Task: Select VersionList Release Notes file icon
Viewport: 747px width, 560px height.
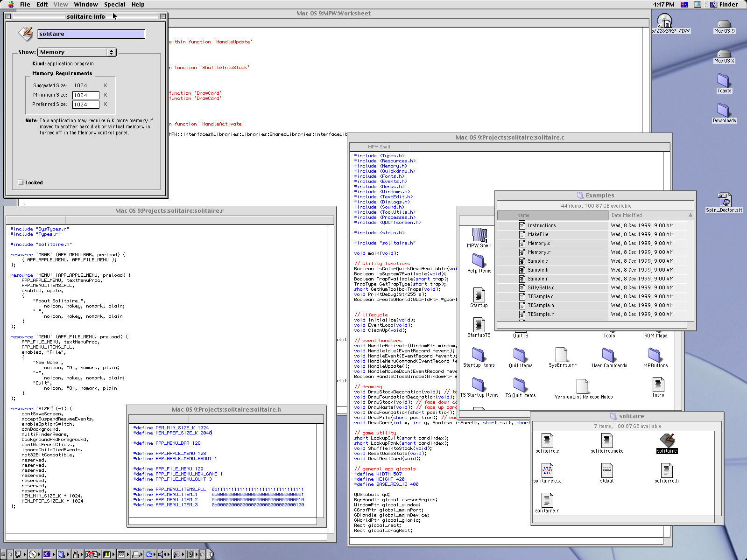Action: 583,386
